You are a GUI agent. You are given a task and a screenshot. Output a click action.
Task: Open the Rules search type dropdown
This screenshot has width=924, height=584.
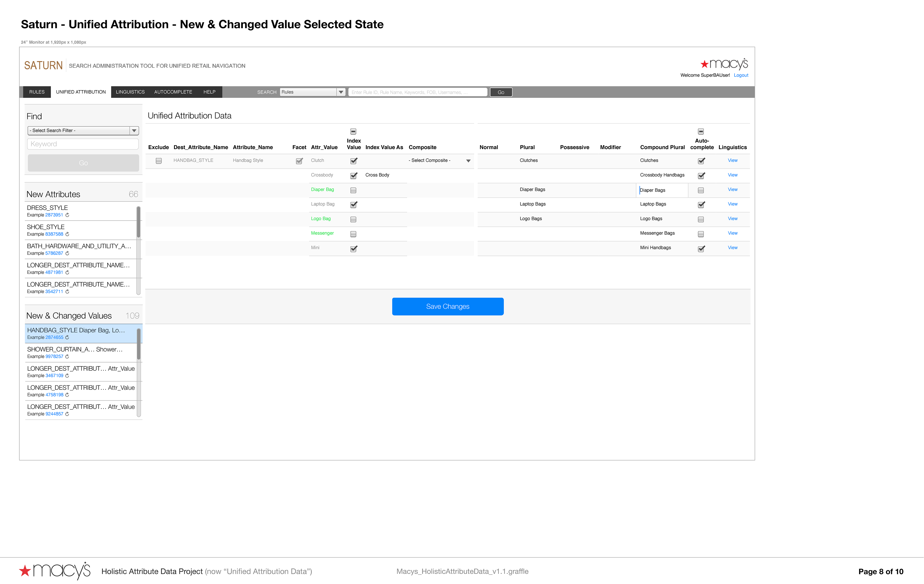pyautogui.click(x=341, y=92)
